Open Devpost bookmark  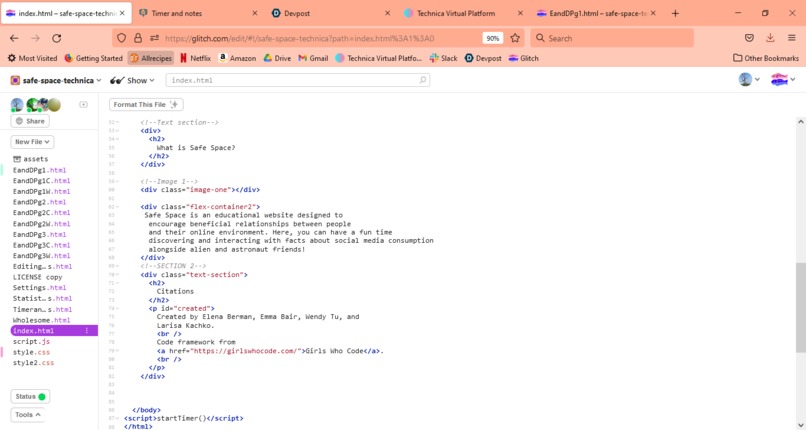[x=483, y=58]
